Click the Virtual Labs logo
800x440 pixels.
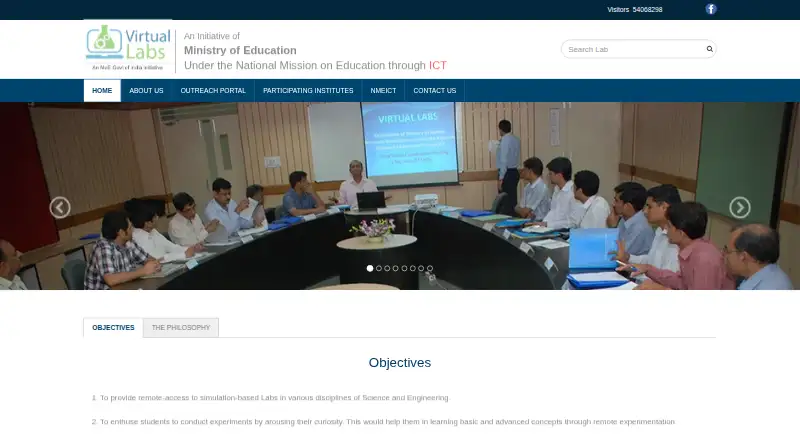tap(128, 47)
